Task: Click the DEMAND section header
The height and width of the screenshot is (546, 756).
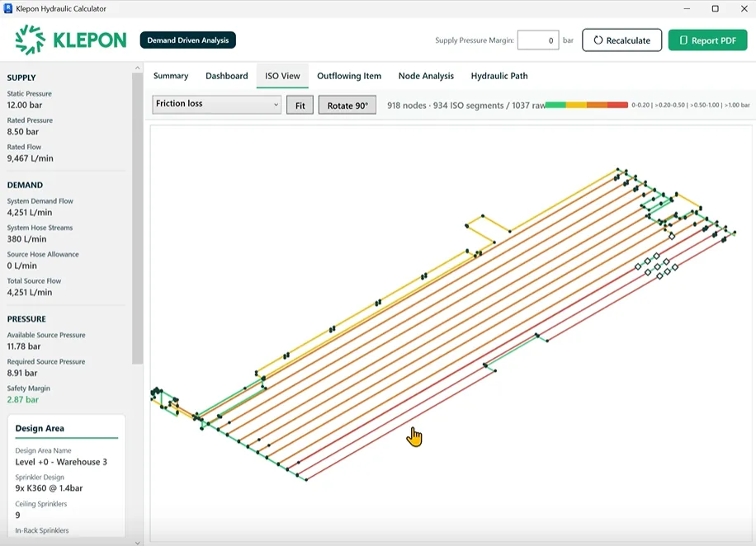Action: click(x=25, y=185)
